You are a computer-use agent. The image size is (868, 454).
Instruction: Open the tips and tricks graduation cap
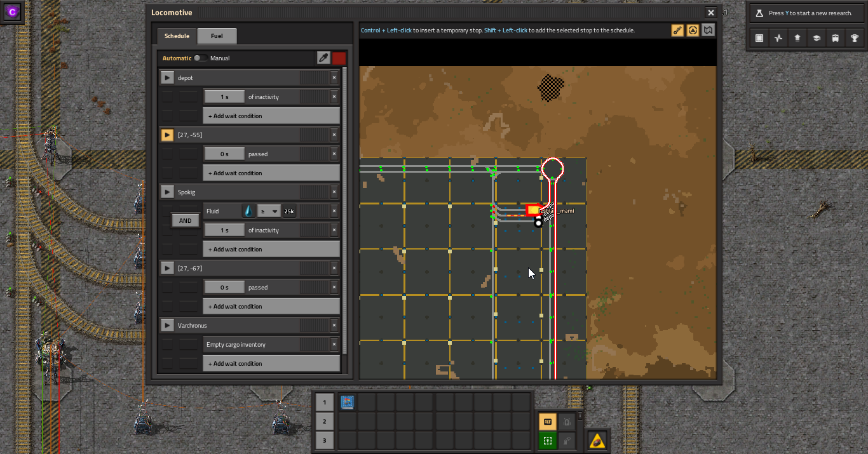[816, 38]
